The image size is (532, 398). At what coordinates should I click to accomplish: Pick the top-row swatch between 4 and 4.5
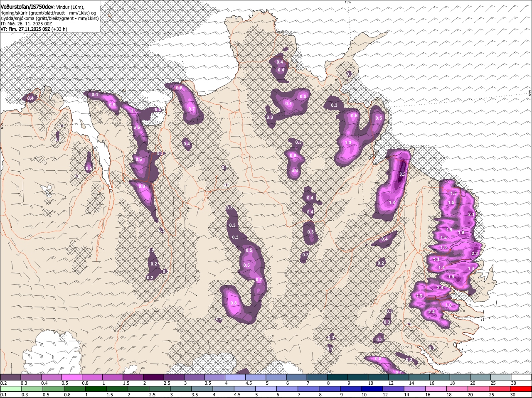coord(235,377)
